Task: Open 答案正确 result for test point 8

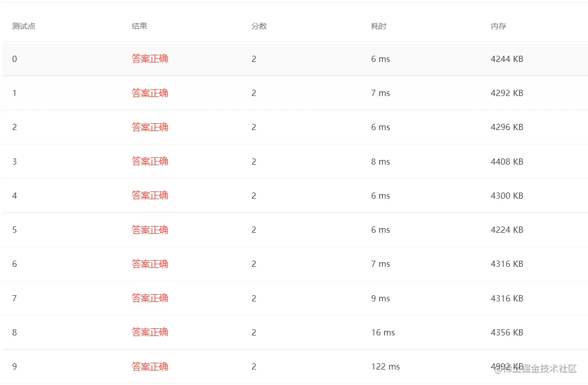Action: click(x=150, y=332)
